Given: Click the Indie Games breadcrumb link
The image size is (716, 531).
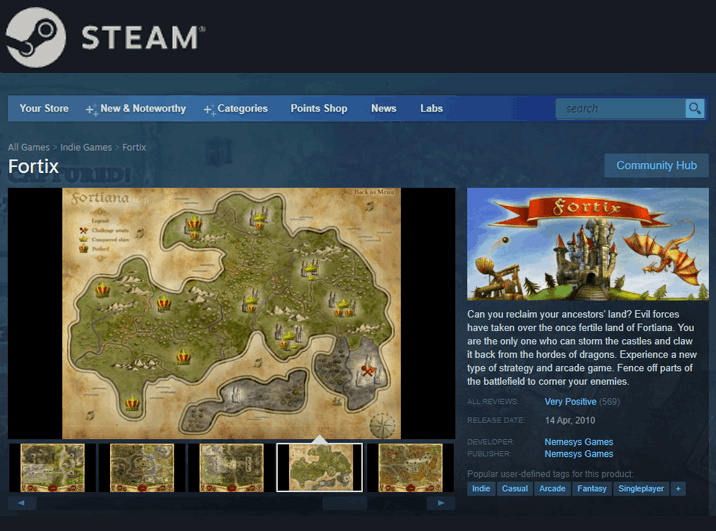Looking at the screenshot, I should [x=86, y=147].
